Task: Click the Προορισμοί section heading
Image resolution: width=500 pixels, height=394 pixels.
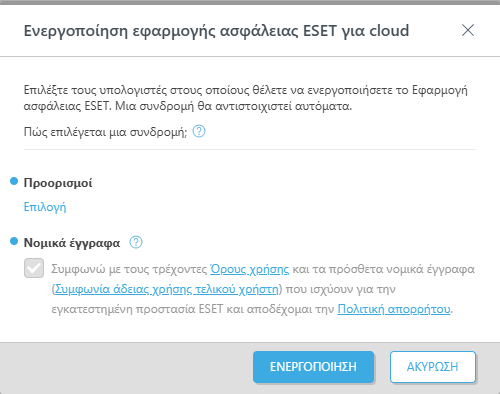Action: [x=58, y=183]
